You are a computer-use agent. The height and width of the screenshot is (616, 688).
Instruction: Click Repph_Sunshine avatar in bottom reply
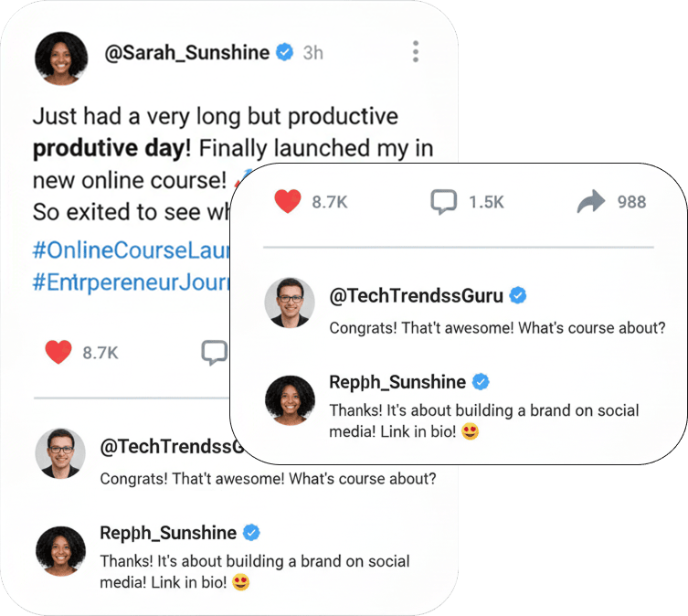click(x=61, y=551)
